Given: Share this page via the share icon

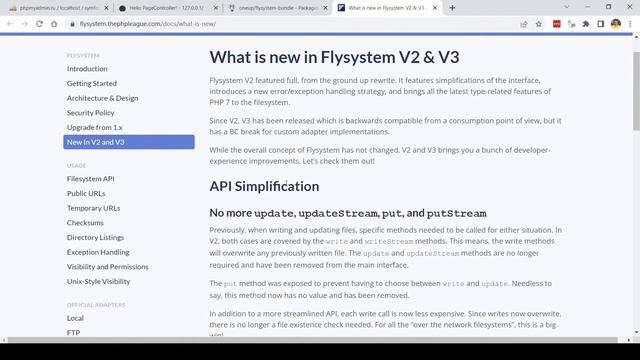Looking at the screenshot, I should (x=524, y=24).
